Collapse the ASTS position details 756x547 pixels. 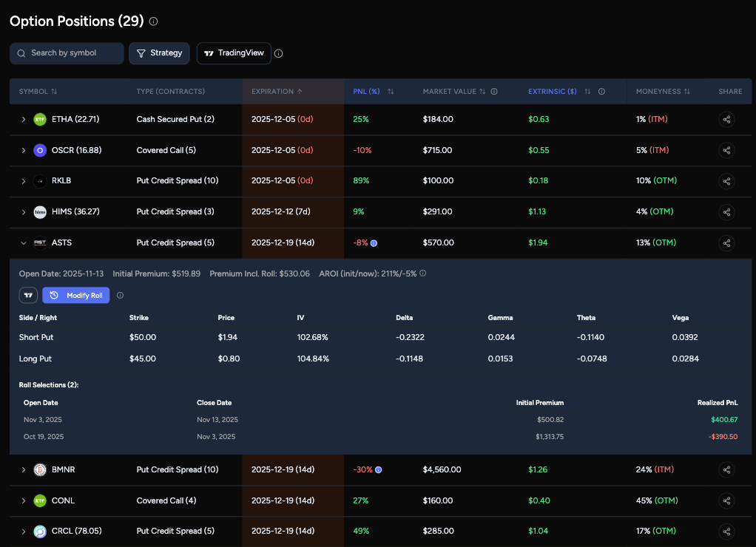[23, 242]
